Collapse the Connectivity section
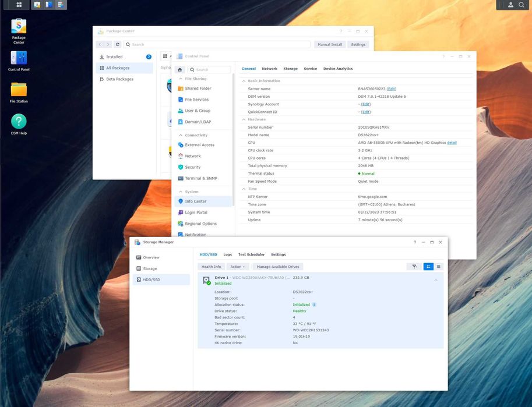The image size is (532, 407). click(x=181, y=135)
